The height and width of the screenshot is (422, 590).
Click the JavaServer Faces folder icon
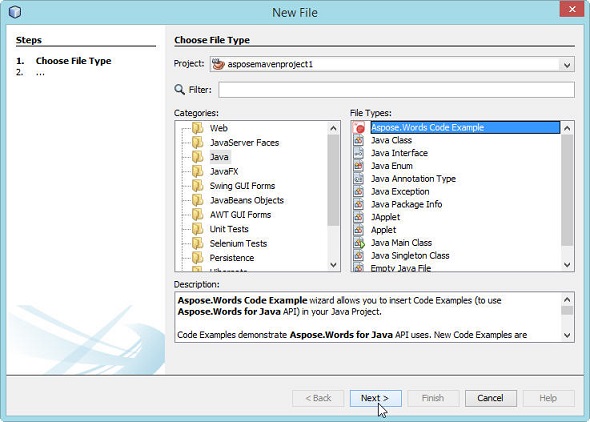(198, 143)
